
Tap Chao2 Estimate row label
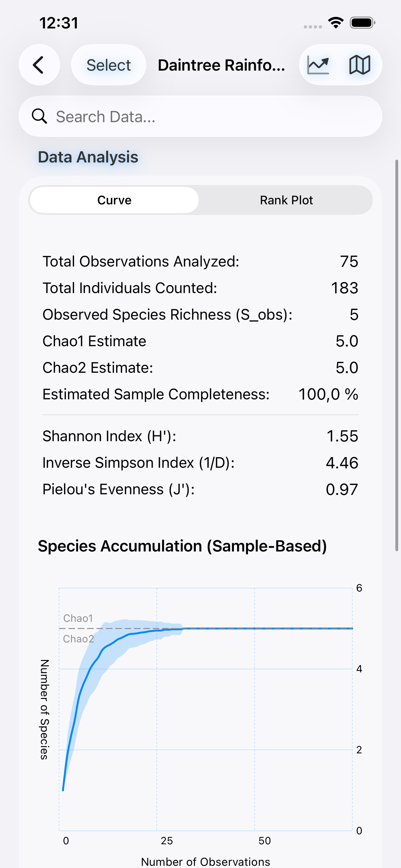(98, 368)
